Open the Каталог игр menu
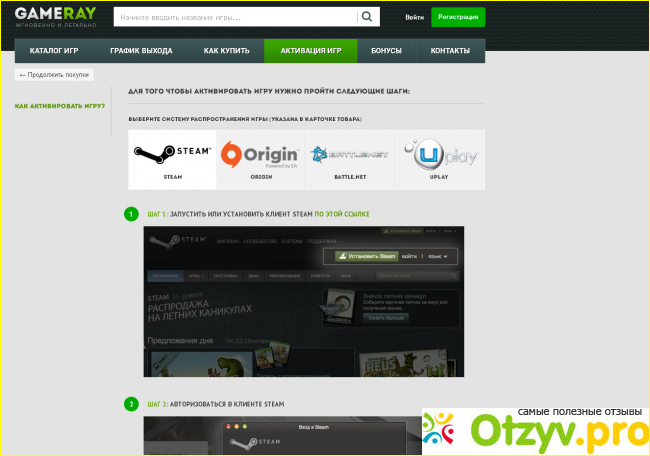Screen dimensions: 650x456 tap(54, 51)
